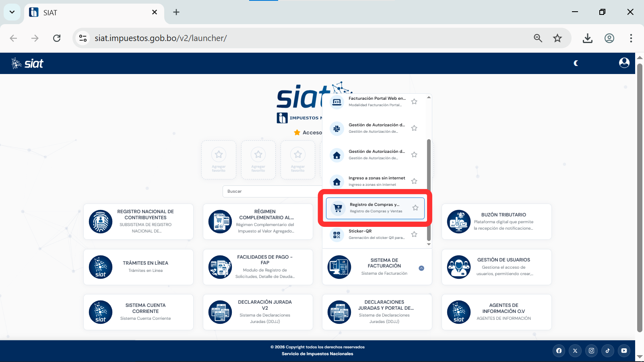Image resolution: width=644 pixels, height=362 pixels.
Task: Toggle dark mode with the moon icon
Action: tap(576, 63)
